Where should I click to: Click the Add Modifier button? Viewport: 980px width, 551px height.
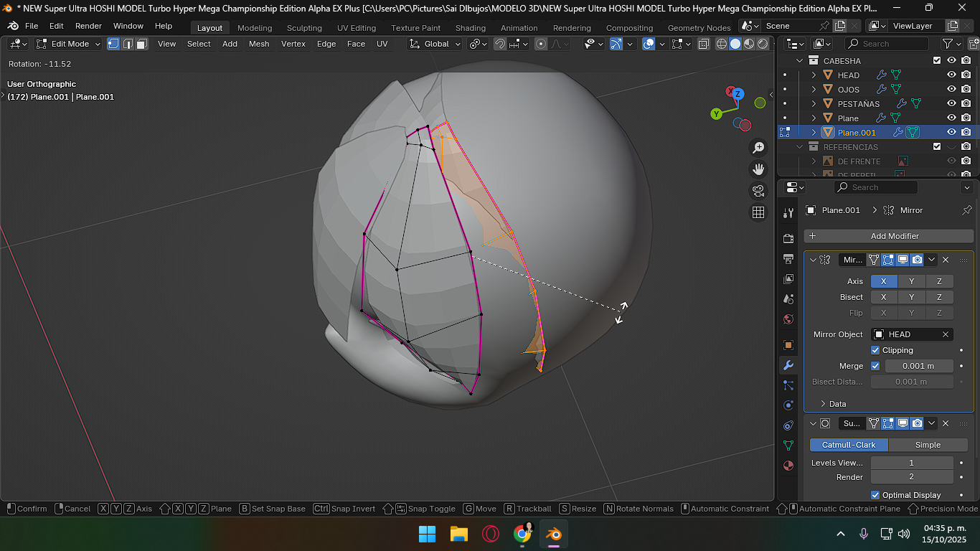(x=888, y=236)
